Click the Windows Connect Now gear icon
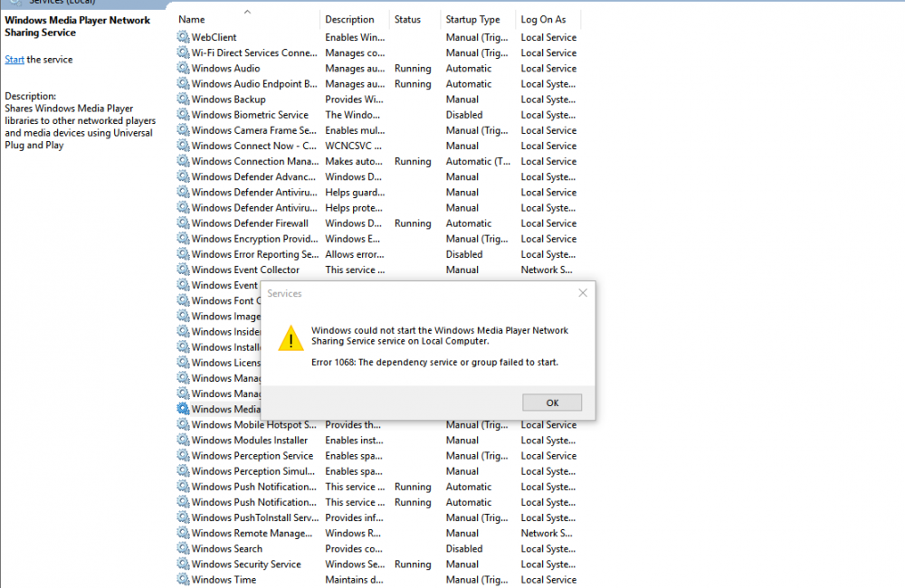 [x=183, y=146]
